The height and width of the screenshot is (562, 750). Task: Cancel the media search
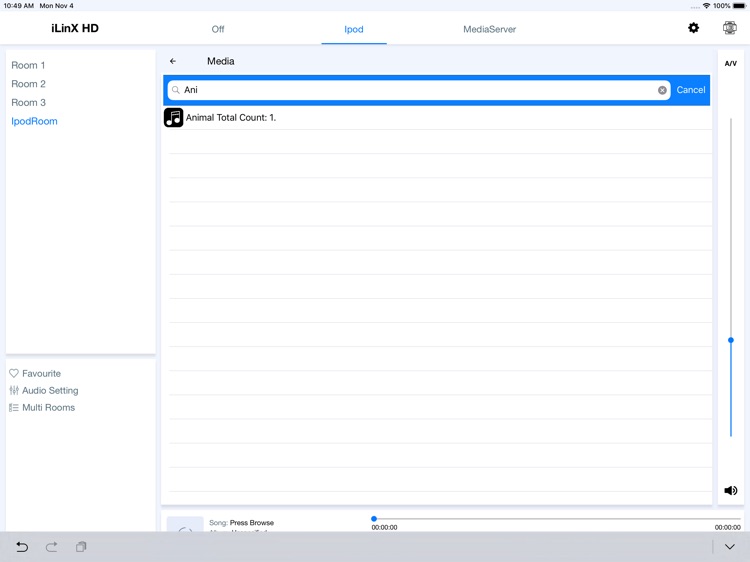click(691, 90)
